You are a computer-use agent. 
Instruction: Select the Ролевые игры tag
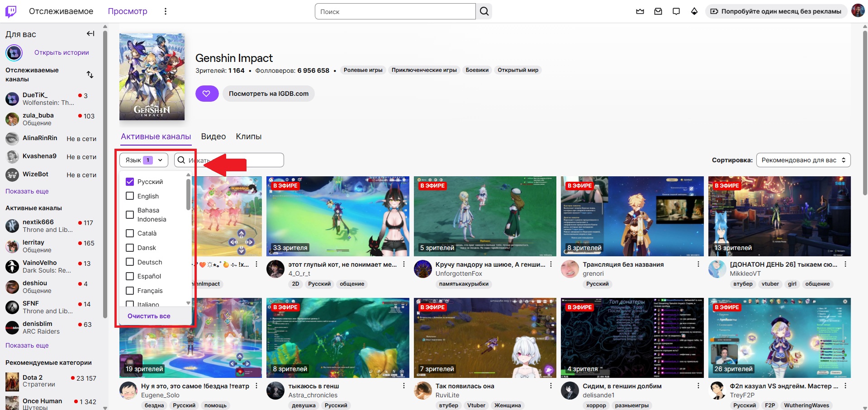click(363, 70)
